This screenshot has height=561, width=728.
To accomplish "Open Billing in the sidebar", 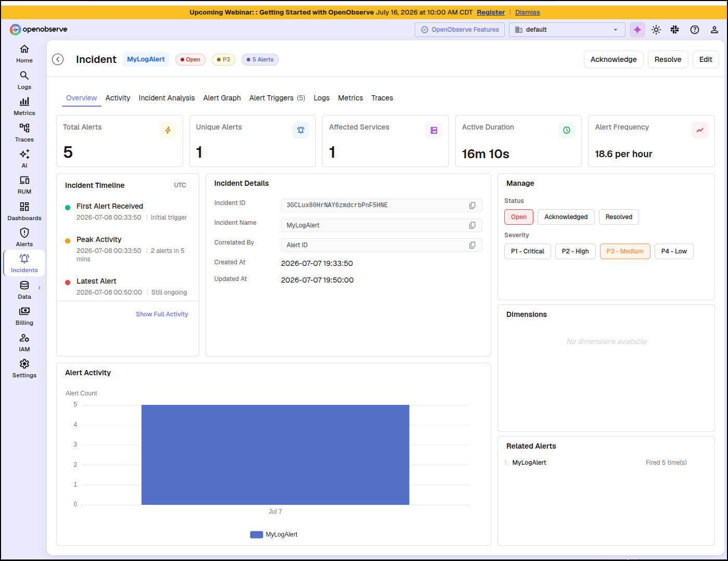I will click(x=24, y=316).
